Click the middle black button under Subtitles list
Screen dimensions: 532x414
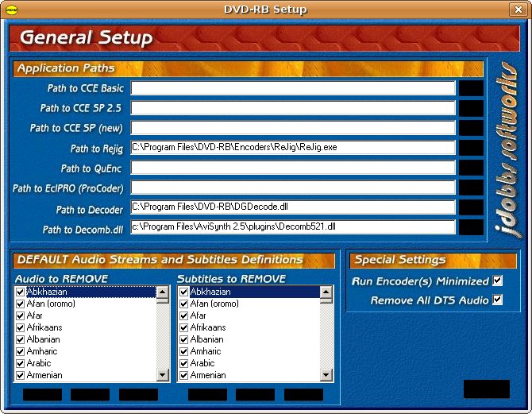coord(255,395)
